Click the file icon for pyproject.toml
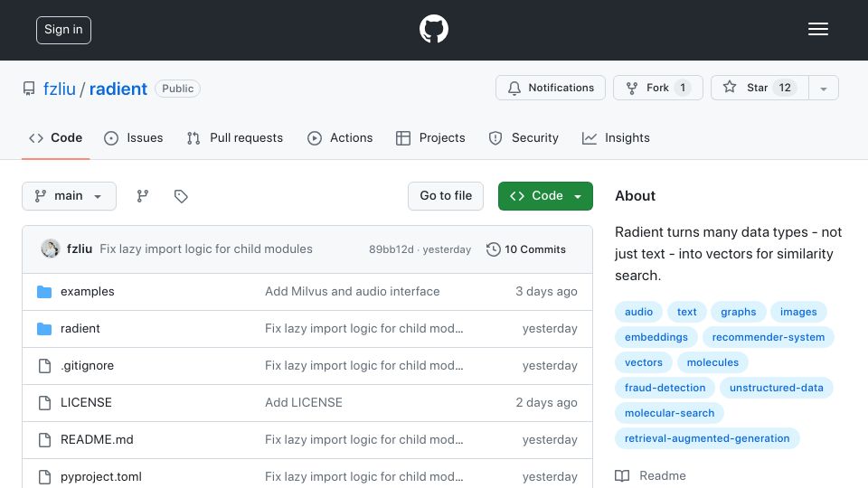868x488 pixels. tap(44, 477)
